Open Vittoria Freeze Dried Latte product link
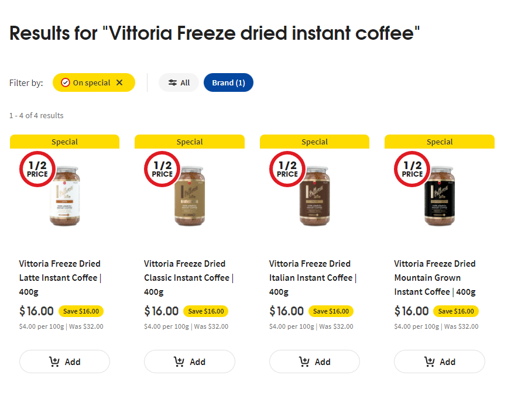The height and width of the screenshot is (420, 511). tap(60, 278)
